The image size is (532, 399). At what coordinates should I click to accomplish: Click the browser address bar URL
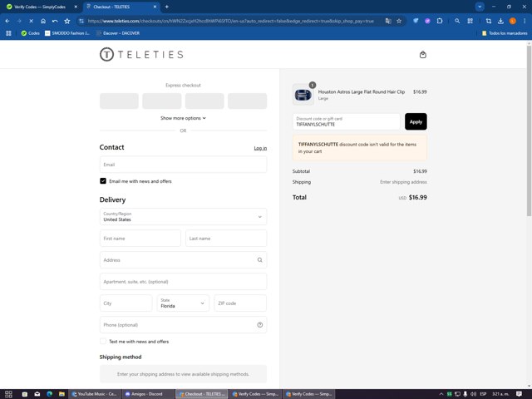click(231, 21)
